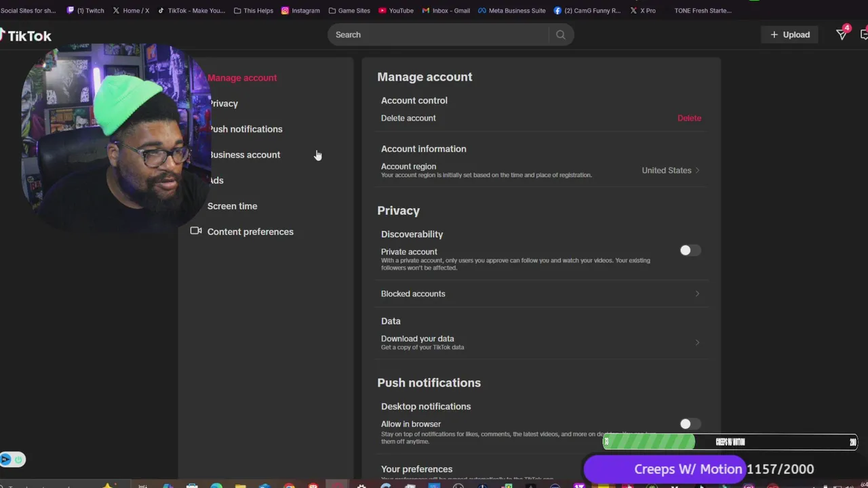This screenshot has width=868, height=488.
Task: Click the Upload button
Action: pyautogui.click(x=790, y=35)
